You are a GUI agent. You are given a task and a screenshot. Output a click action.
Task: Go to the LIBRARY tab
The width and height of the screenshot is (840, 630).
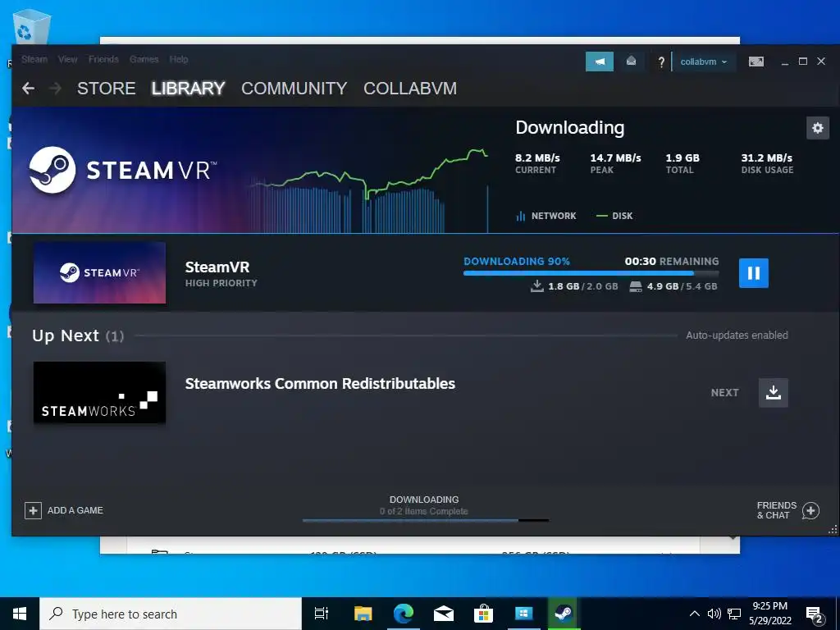click(x=188, y=89)
